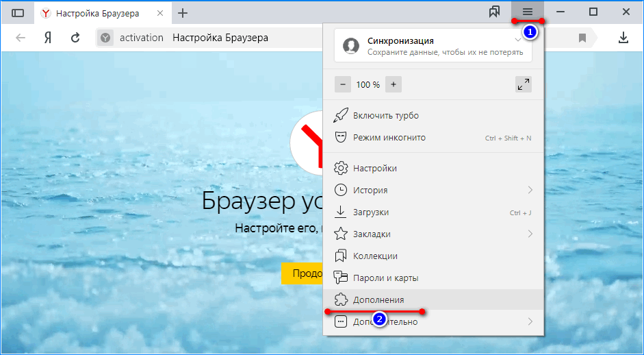Open Закладки menu item
644x355 pixels.
[x=434, y=234]
